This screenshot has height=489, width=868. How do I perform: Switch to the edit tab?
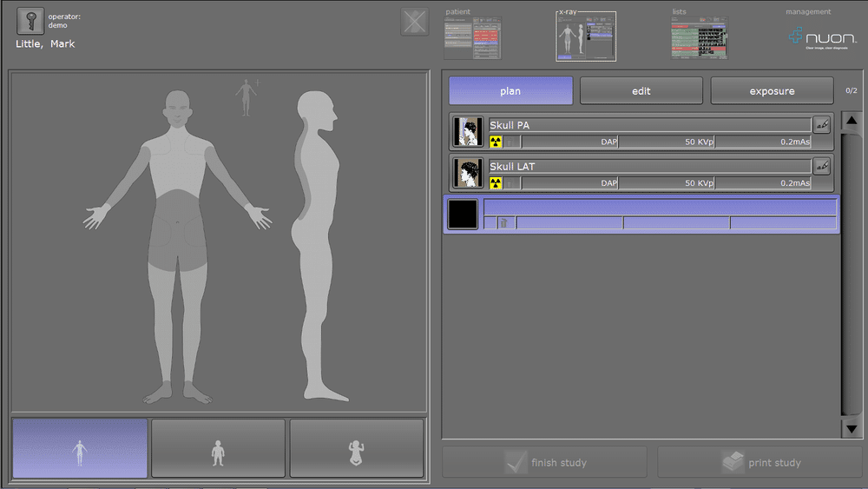pos(641,91)
